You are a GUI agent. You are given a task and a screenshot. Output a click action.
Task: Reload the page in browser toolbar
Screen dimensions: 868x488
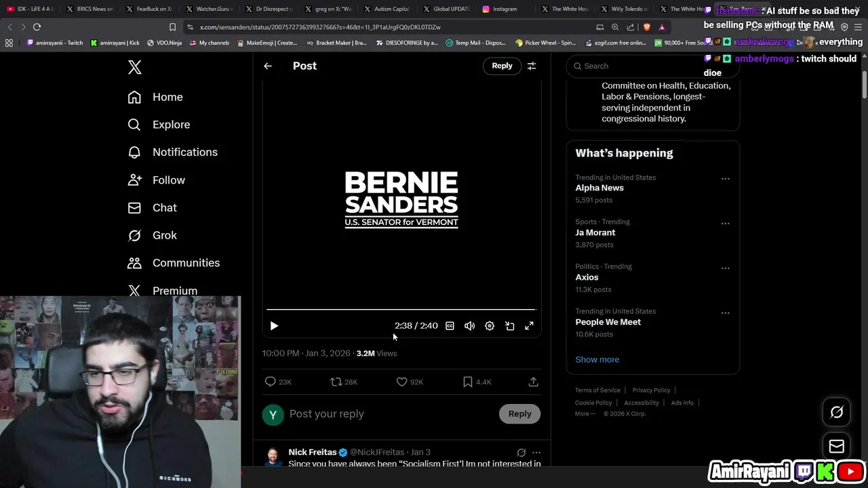click(x=37, y=27)
